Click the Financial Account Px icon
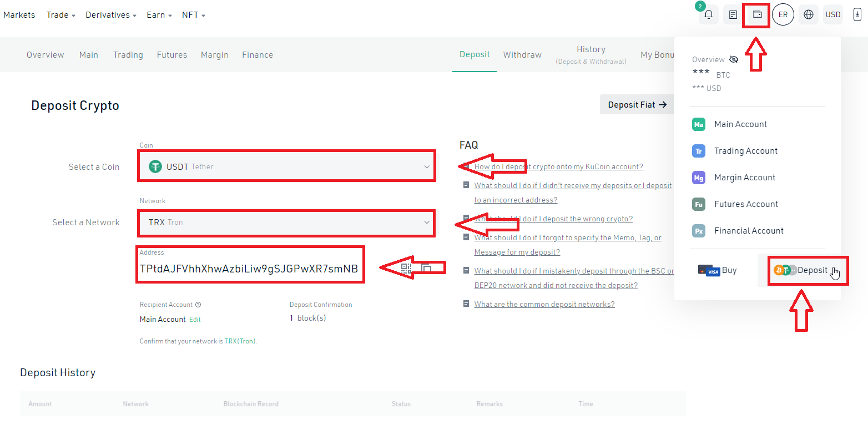This screenshot has width=868, height=445. click(x=699, y=231)
